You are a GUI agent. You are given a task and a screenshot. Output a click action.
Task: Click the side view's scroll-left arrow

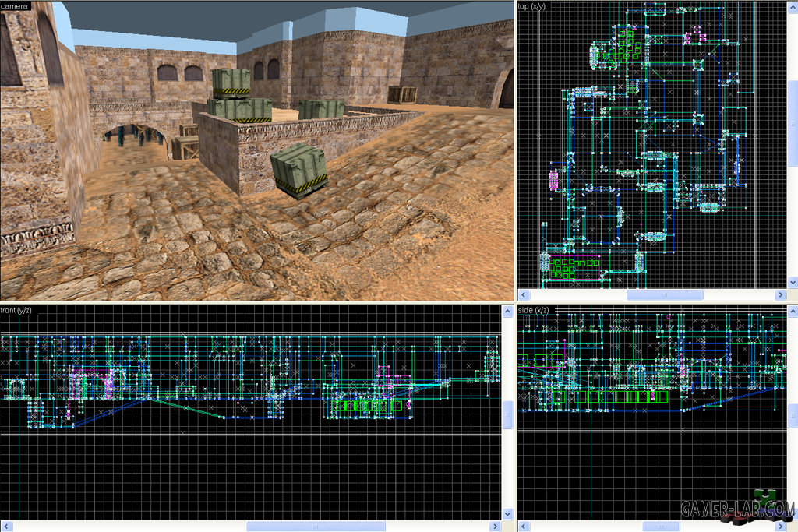pyautogui.click(x=523, y=527)
